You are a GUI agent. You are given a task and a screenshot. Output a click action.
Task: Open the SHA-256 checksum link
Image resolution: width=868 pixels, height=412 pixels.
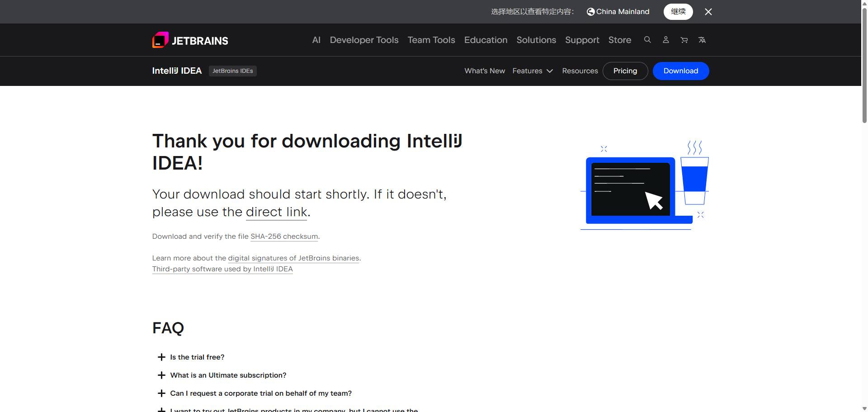(284, 237)
